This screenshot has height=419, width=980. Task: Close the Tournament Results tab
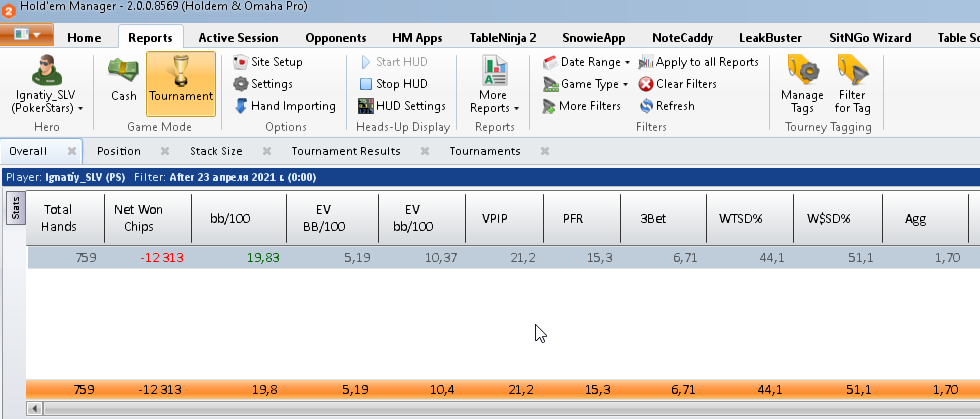pos(425,151)
